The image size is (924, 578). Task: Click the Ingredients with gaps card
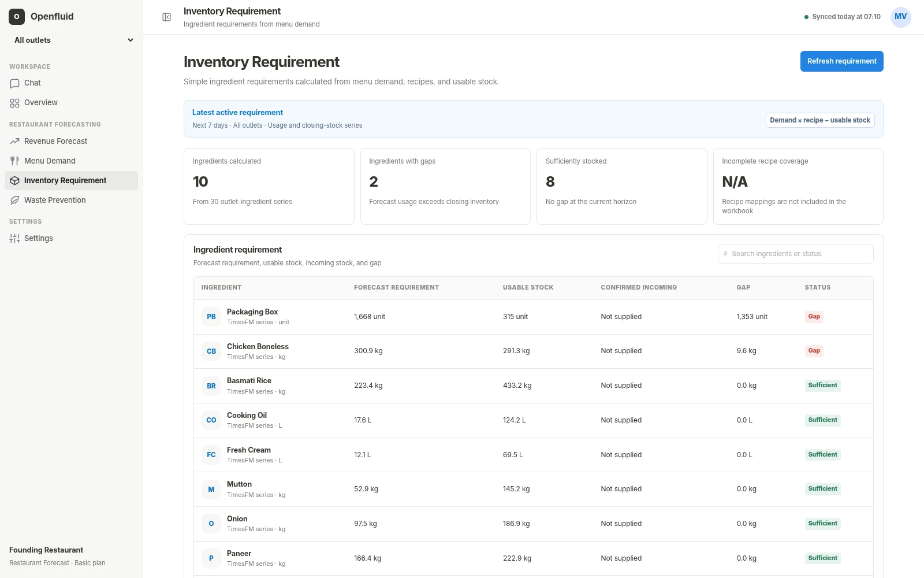pos(445,186)
